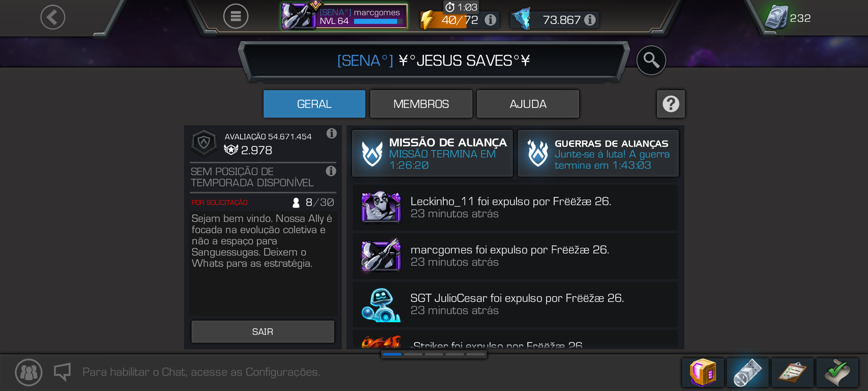This screenshot has width=868, height=391.
Task: Open the crystal vault icon
Action: [703, 373]
